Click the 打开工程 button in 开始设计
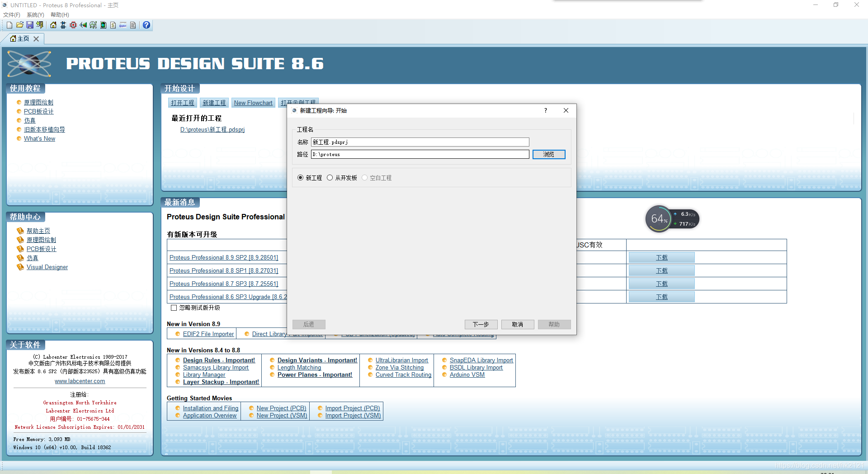The image size is (868, 474). coord(183,103)
